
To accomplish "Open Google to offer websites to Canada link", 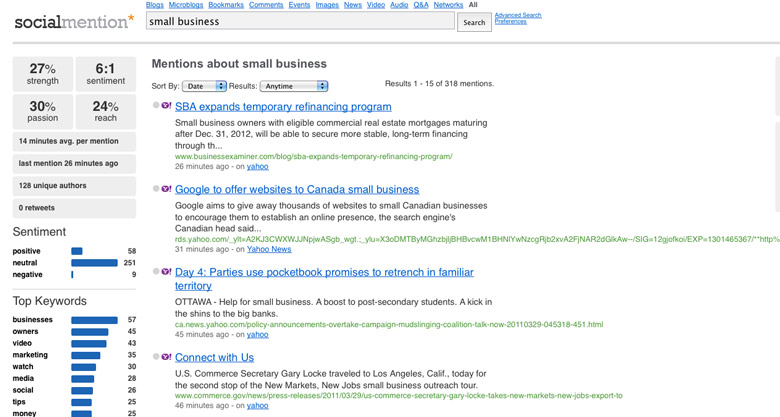I will pos(297,190).
